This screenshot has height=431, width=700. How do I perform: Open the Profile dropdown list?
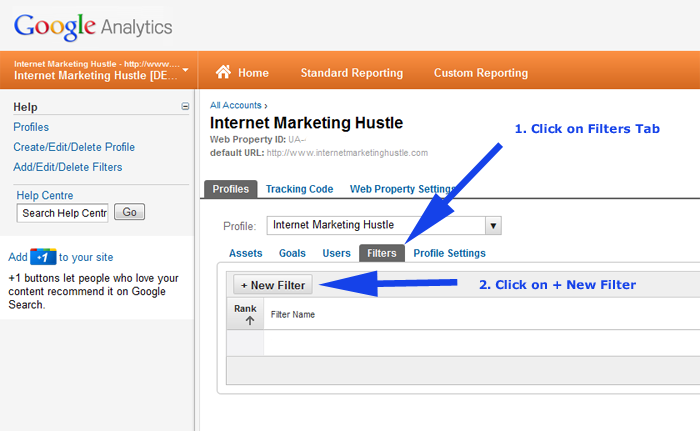(x=384, y=225)
